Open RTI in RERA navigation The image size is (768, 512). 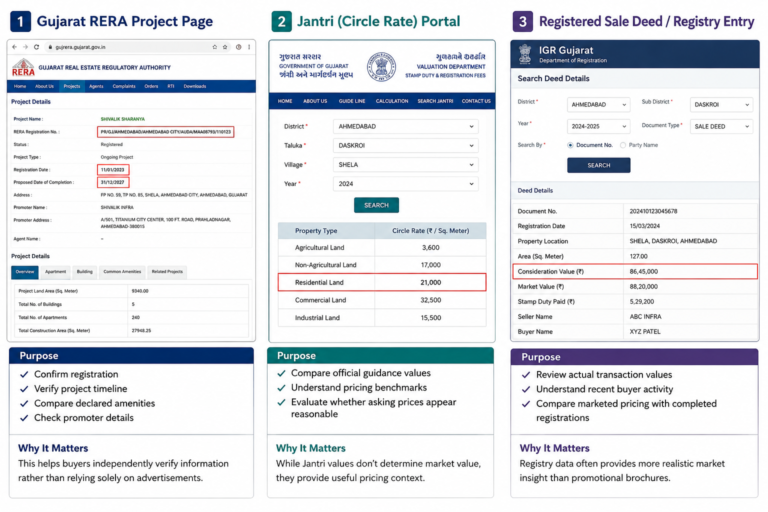[171, 86]
